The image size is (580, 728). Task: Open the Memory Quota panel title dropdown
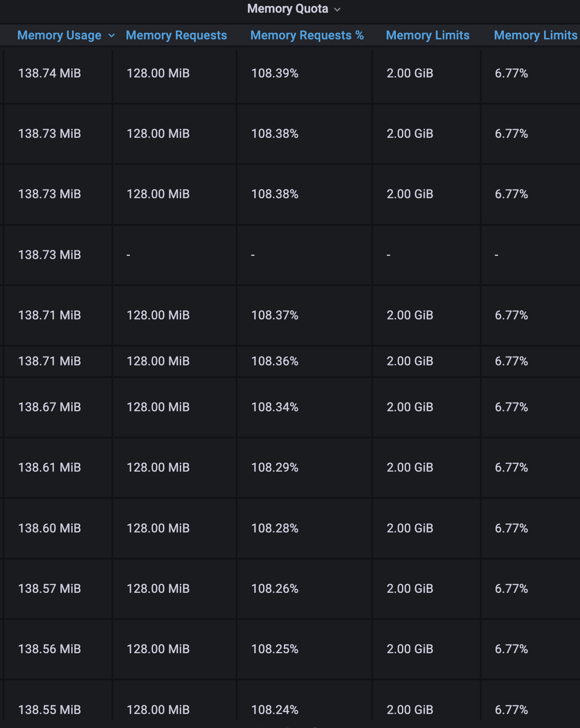click(x=293, y=9)
